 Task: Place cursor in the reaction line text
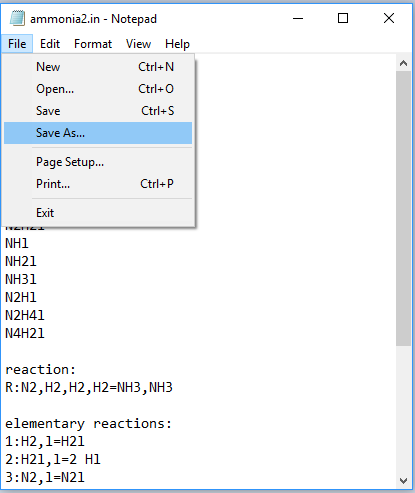pyautogui.click(x=89, y=388)
